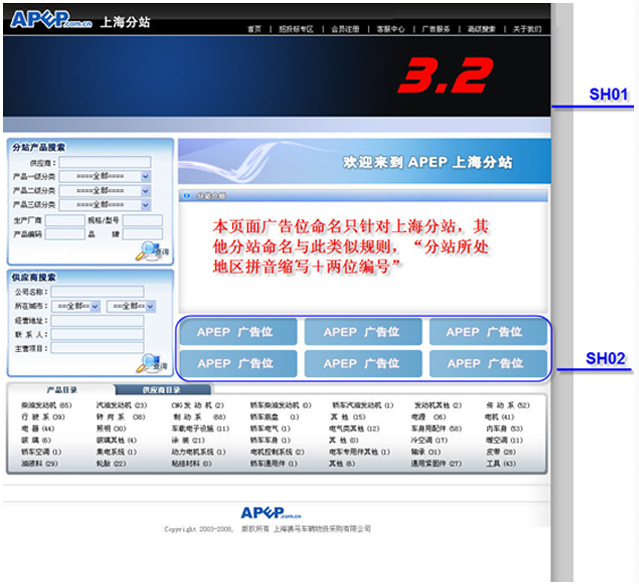Open the 工具 (43) category
Screen dimensions: 639x584
point(501,463)
